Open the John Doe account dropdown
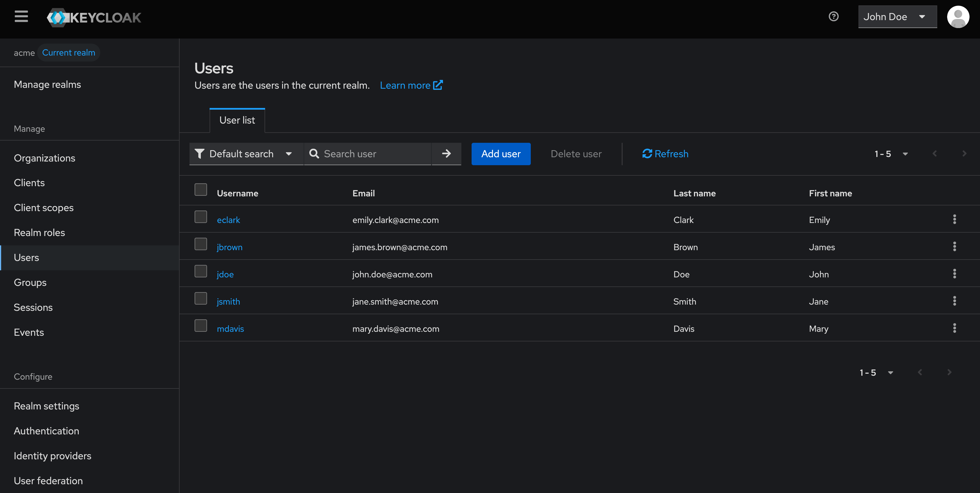This screenshot has height=493, width=980. click(x=897, y=16)
